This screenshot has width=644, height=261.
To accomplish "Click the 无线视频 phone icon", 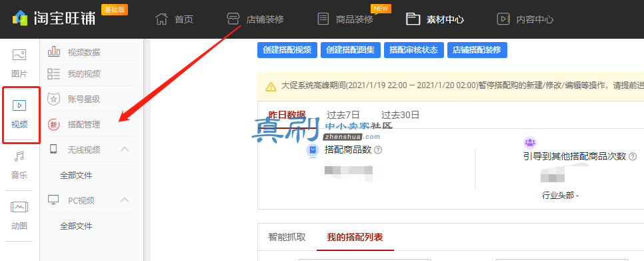I will coord(53,150).
